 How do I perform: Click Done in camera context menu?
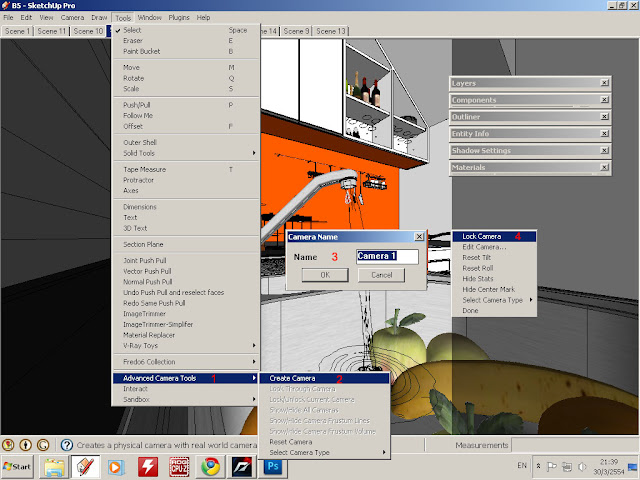click(x=494, y=311)
